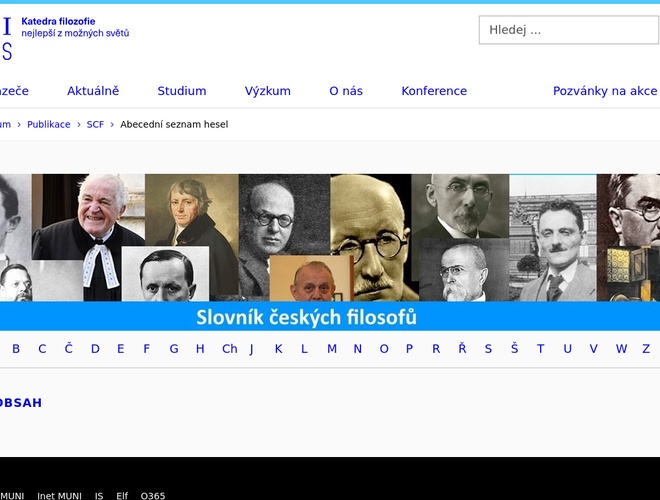Choose letter W in alphabet list
Viewport: 660px width, 500px height.
pos(621,349)
